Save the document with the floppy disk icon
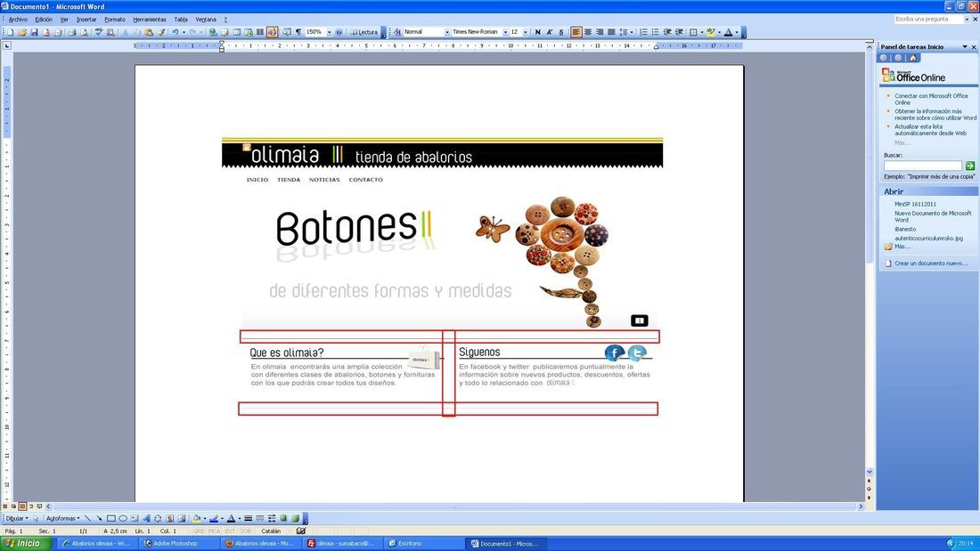Viewport: 980px width, 551px height. 35,32
